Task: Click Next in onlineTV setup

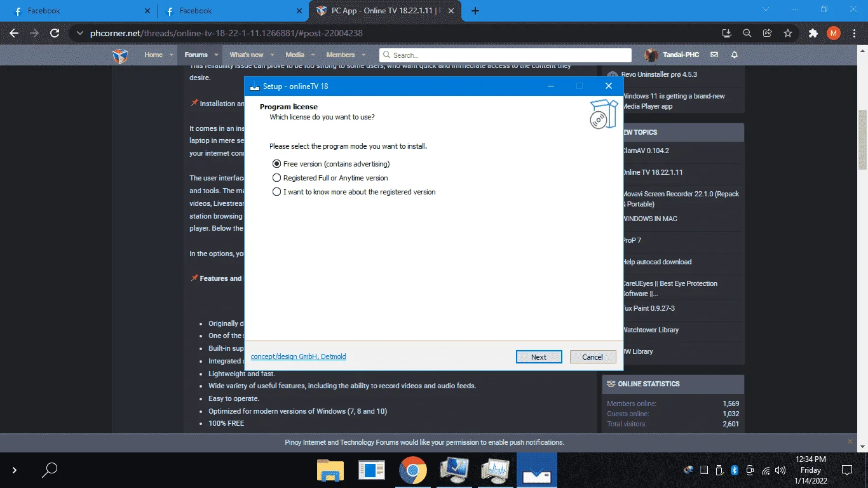Action: (539, 357)
